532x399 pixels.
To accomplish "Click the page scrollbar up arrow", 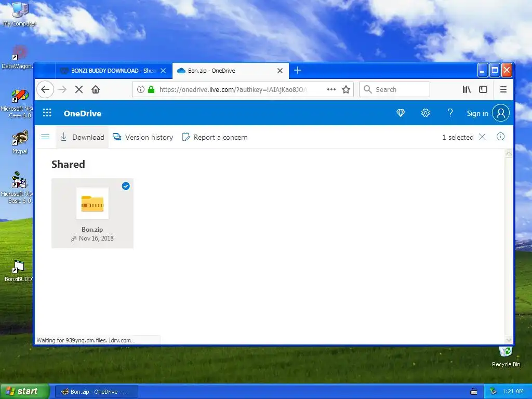I will 509,153.
